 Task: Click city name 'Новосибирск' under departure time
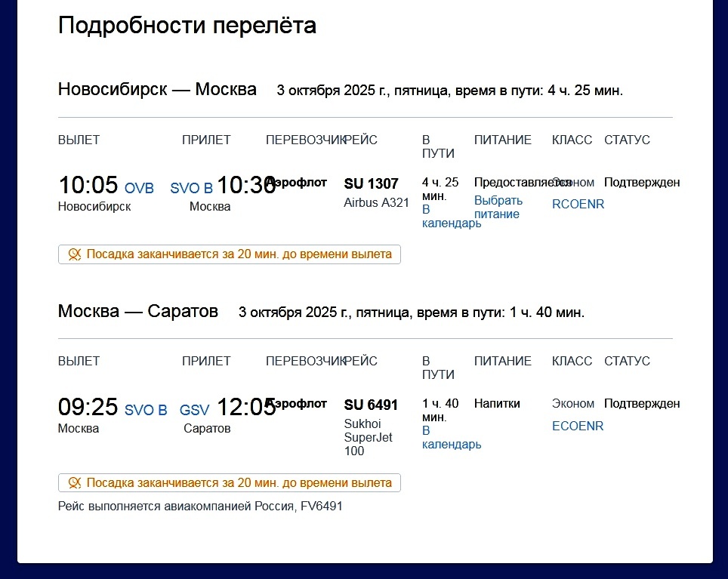[94, 206]
